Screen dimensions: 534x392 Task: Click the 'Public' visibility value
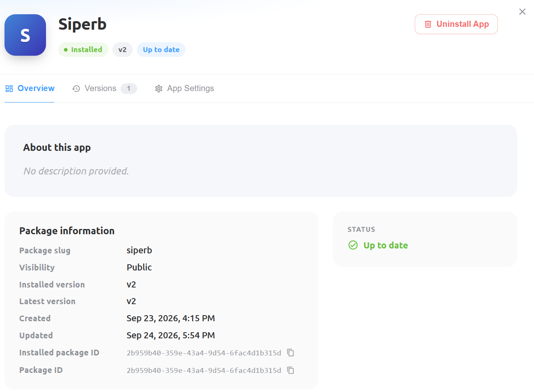click(139, 267)
